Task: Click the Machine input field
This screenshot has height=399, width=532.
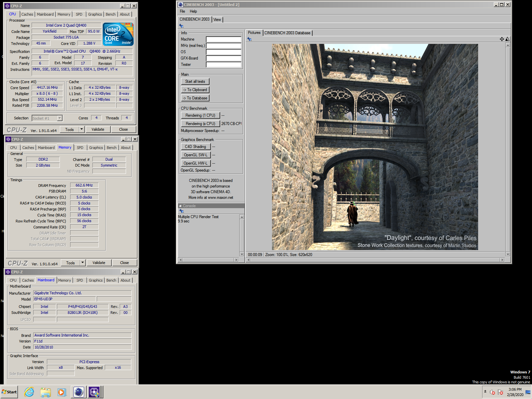Action: [223, 39]
